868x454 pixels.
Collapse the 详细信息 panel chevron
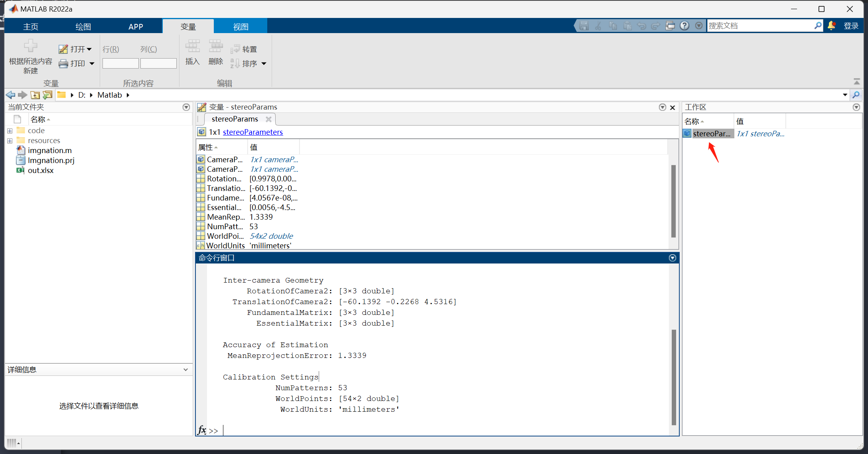tap(185, 369)
